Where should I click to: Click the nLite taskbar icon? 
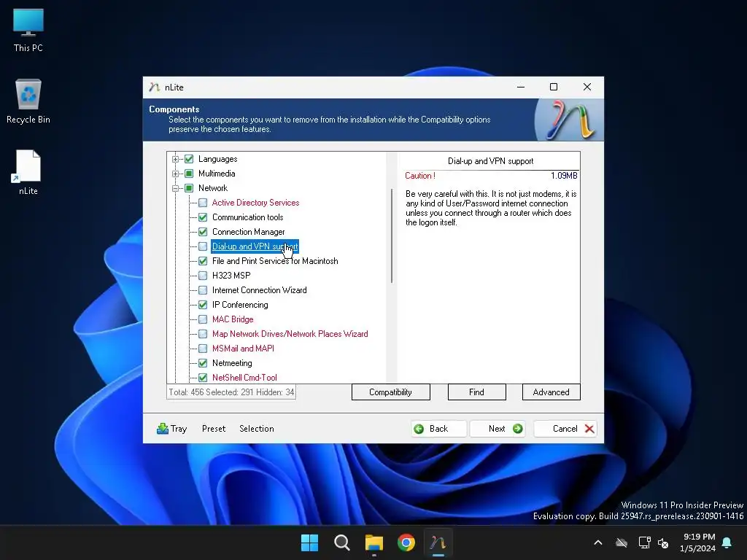(x=438, y=542)
